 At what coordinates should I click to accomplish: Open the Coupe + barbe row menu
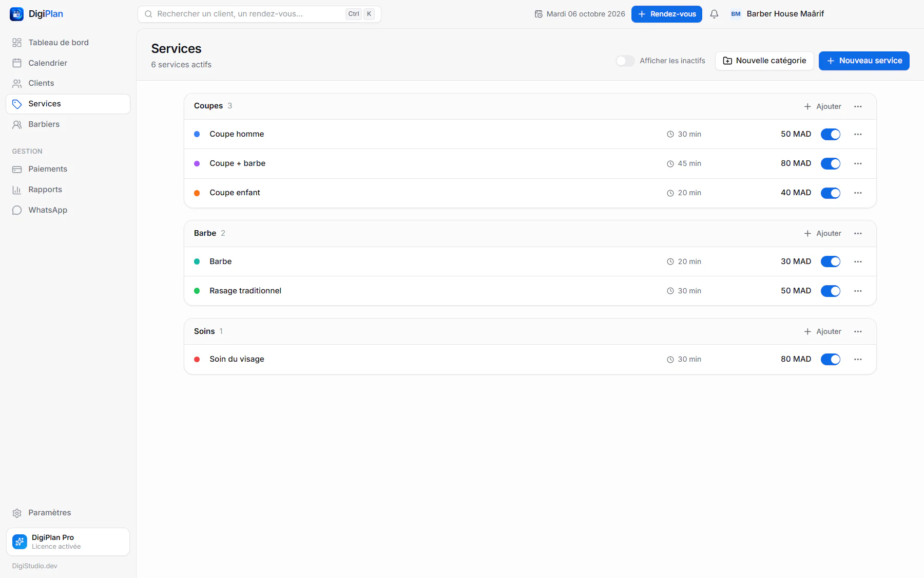pyautogui.click(x=858, y=163)
